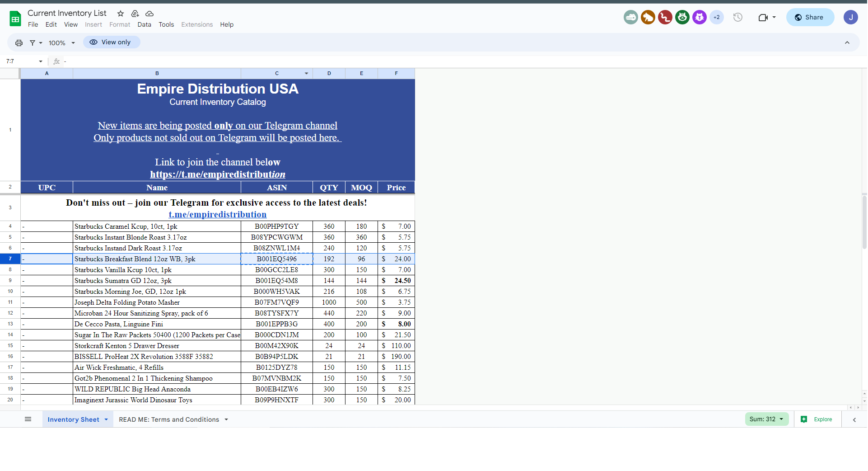Image resolution: width=868 pixels, height=471 pixels.
Task: Click the green anonymous collaborator avatar
Action: pos(682,17)
